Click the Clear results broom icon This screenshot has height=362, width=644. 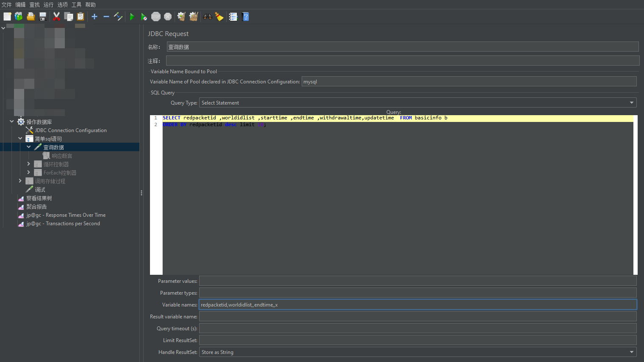click(x=181, y=17)
